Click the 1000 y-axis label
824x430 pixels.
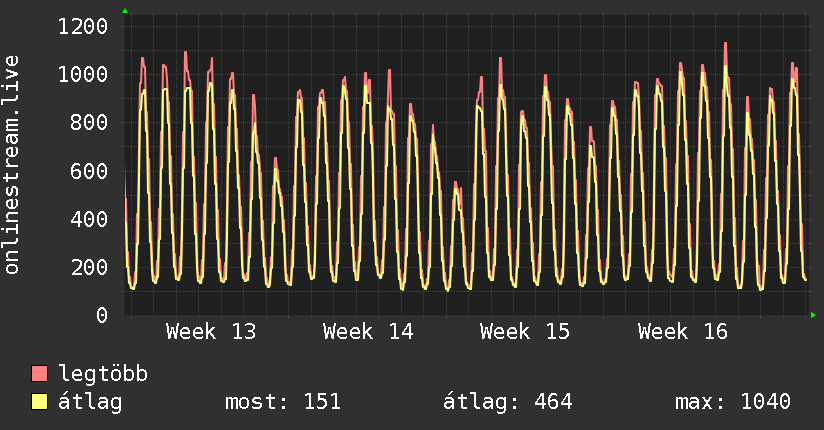(x=83, y=75)
